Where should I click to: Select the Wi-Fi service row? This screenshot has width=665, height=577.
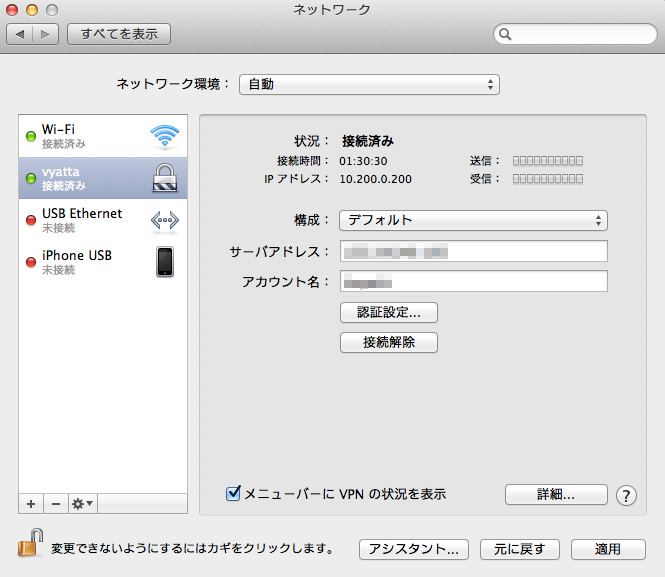coord(103,136)
